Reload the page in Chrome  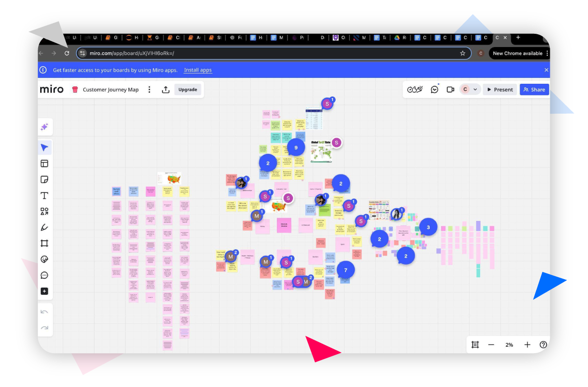coord(67,53)
